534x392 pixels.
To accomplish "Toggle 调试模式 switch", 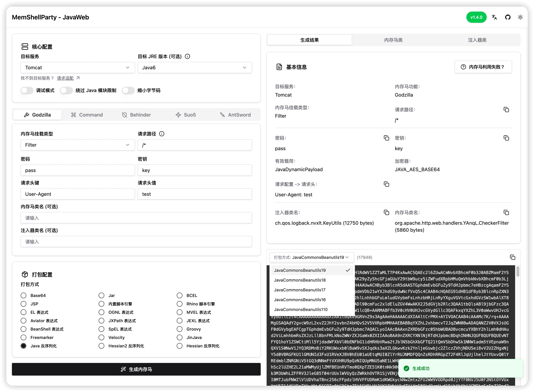I will pos(27,90).
